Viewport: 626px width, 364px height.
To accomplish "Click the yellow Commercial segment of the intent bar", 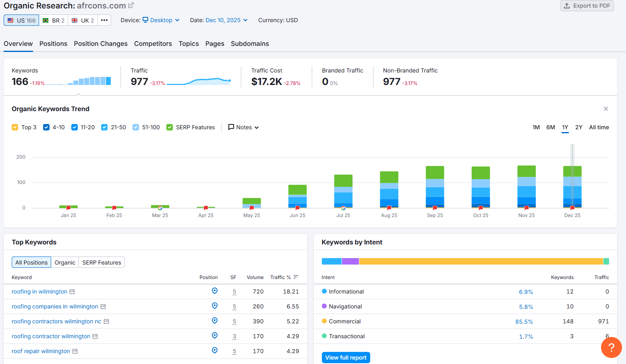I will tap(479, 261).
